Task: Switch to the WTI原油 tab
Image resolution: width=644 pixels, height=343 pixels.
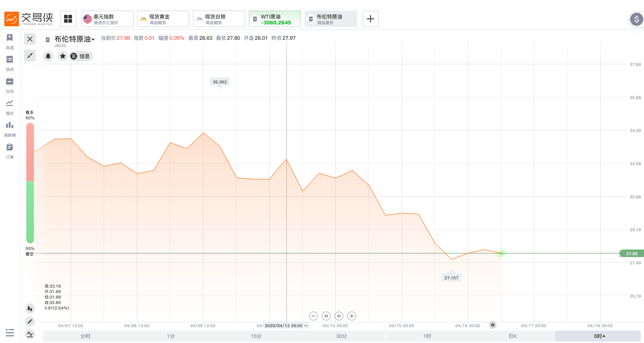Action: coord(275,19)
